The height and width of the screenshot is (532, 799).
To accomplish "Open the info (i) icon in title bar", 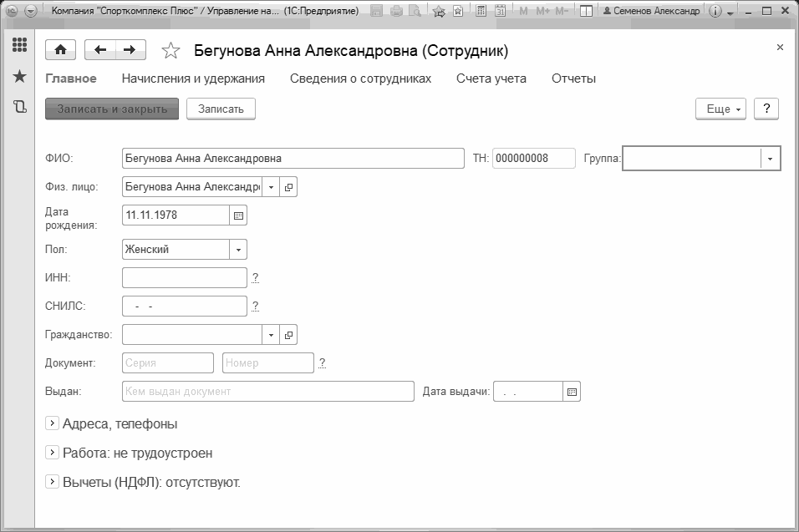I will pyautogui.click(x=715, y=11).
